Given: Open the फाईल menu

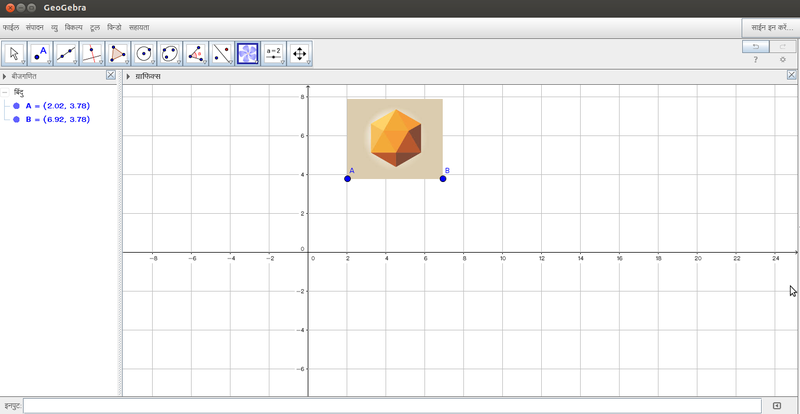Looking at the screenshot, I should click(11, 28).
